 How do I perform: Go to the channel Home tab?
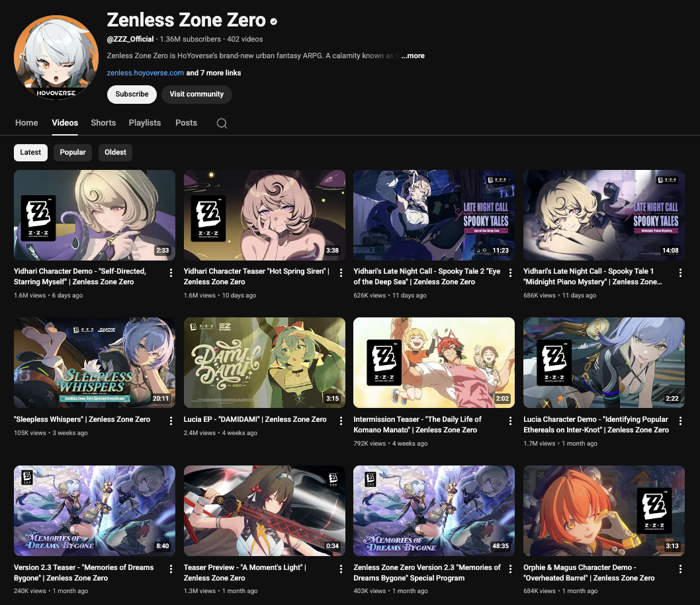(26, 123)
